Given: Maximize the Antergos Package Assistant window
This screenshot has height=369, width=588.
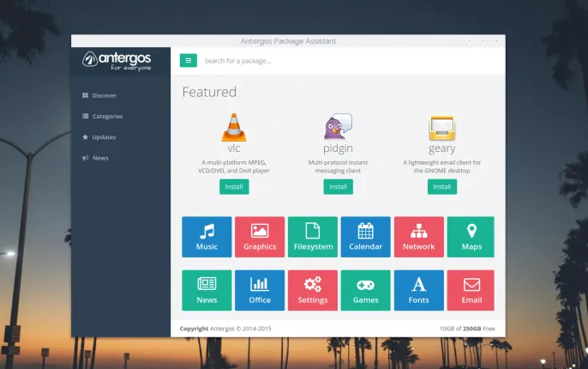Looking at the screenshot, I should click(x=483, y=40).
